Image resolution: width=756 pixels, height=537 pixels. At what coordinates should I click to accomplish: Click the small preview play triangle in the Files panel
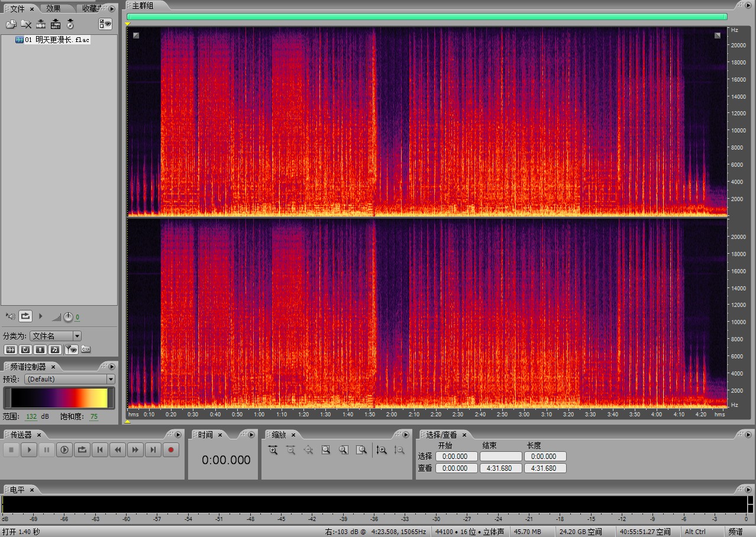point(41,316)
